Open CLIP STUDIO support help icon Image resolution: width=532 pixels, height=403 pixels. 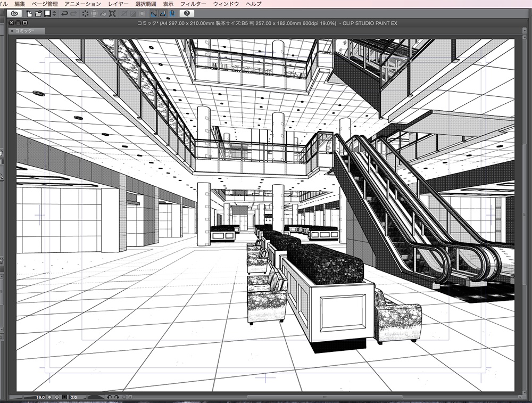click(x=187, y=14)
